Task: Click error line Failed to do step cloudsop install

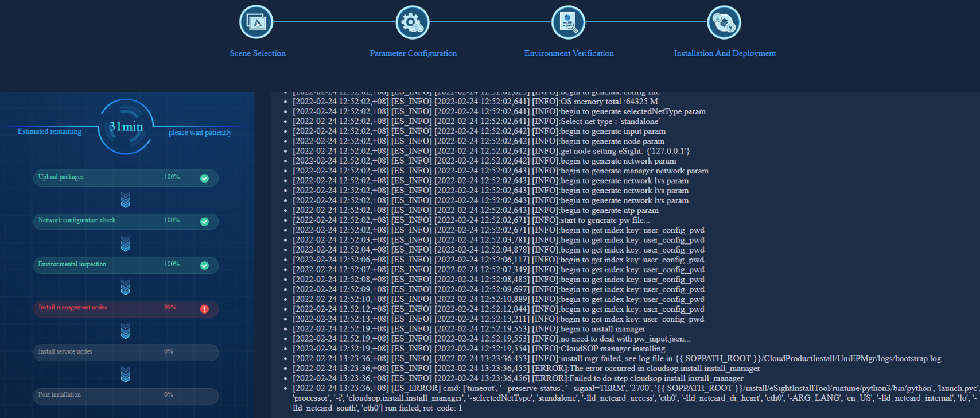Action: [x=518, y=378]
